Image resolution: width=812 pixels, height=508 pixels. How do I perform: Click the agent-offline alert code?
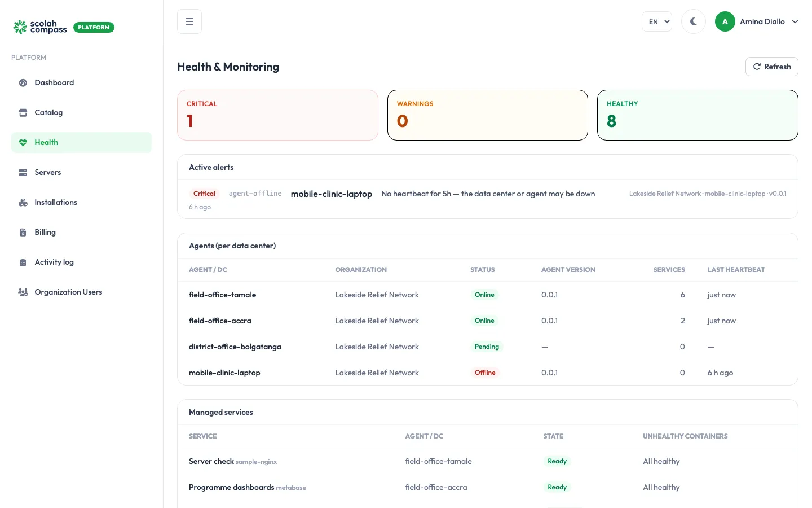255,194
